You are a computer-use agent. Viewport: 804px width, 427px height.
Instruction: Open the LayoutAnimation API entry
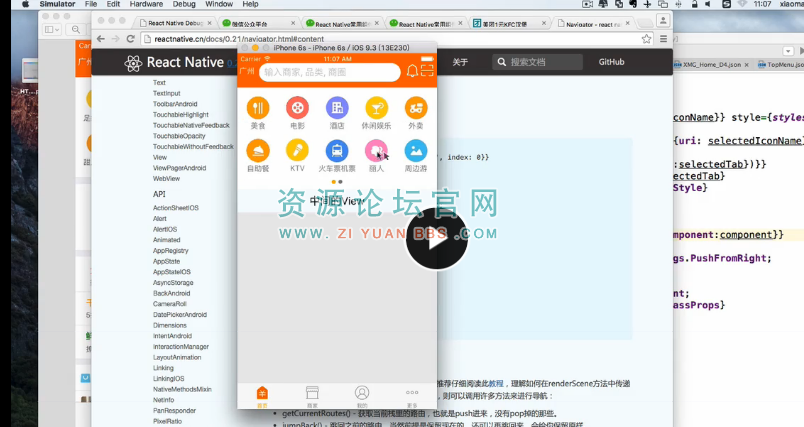[x=177, y=357]
